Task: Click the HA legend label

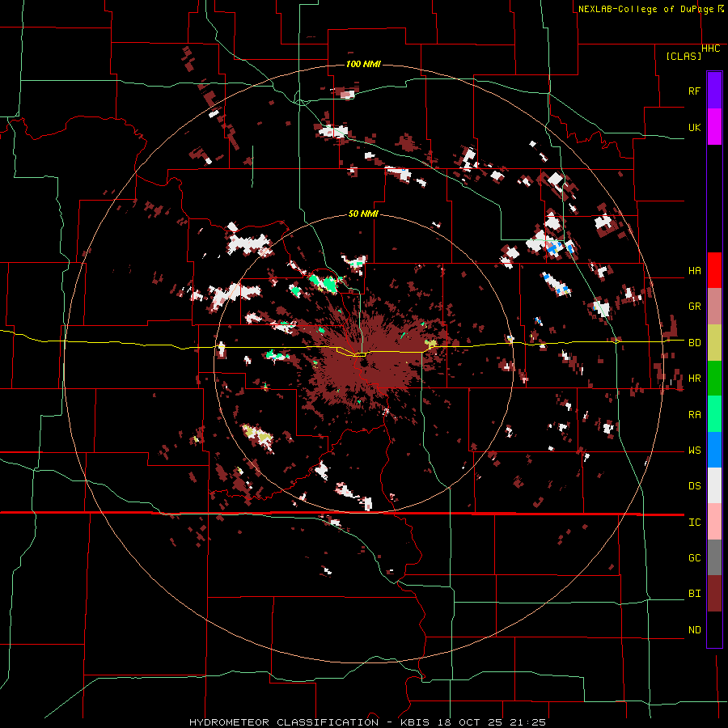Action: pos(694,271)
